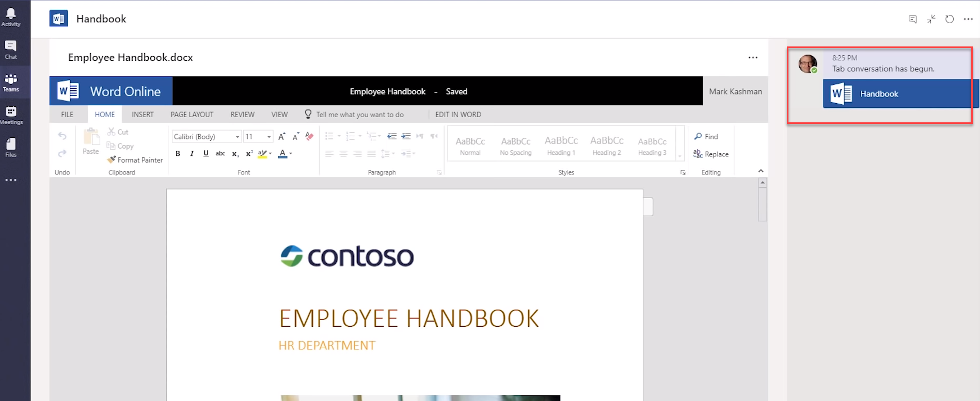Click the Undo arrow icon

pos(62,136)
